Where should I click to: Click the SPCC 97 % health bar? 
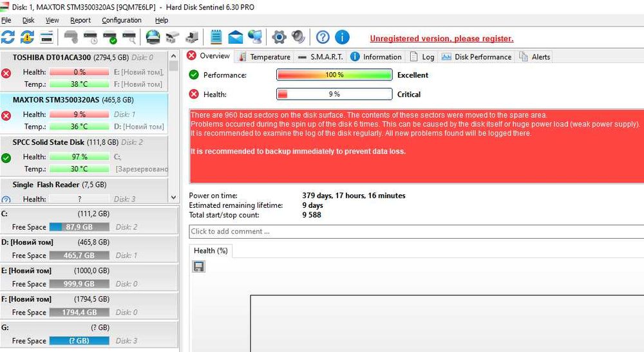79,157
